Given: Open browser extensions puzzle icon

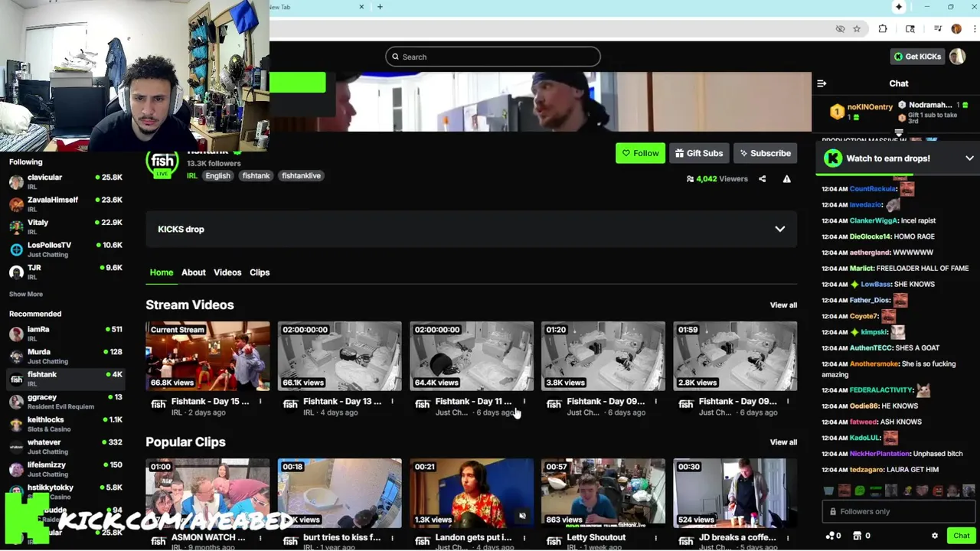Looking at the screenshot, I should (x=883, y=29).
